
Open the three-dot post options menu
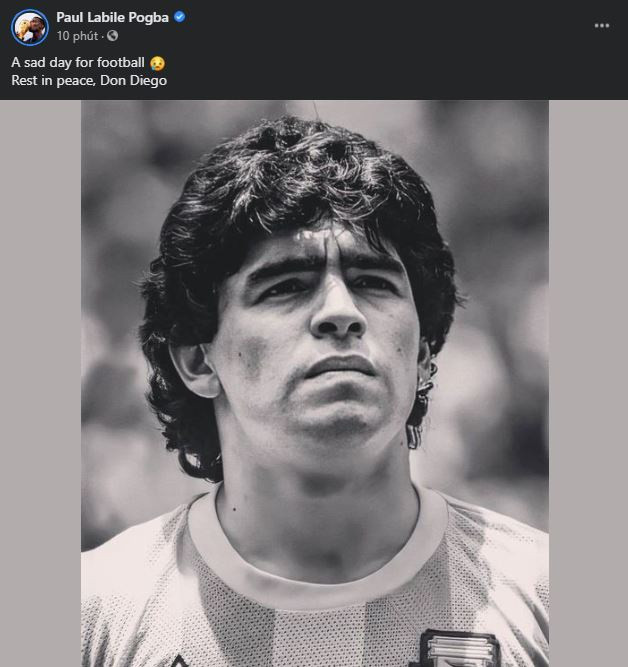pos(601,26)
